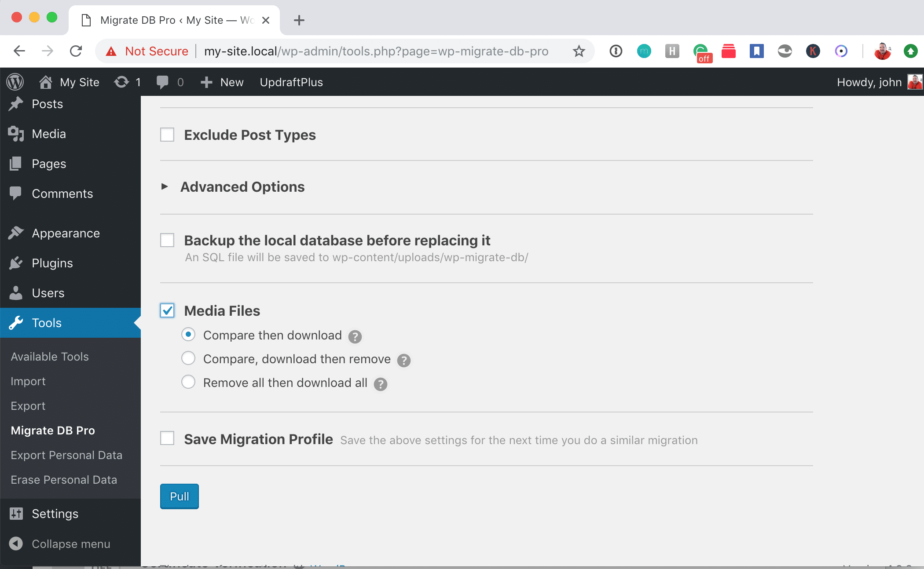The image size is (924, 569).
Task: Uncheck the Media Files checkbox
Action: 167,310
